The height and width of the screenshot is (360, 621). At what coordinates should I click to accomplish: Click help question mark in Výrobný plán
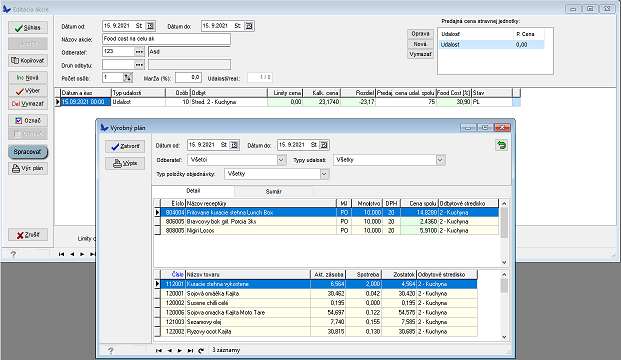110,350
